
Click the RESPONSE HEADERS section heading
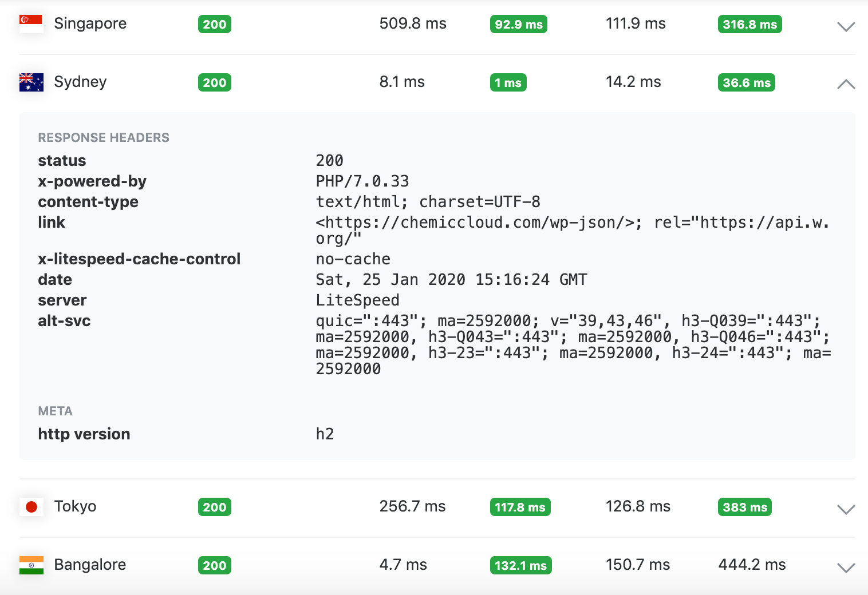104,138
